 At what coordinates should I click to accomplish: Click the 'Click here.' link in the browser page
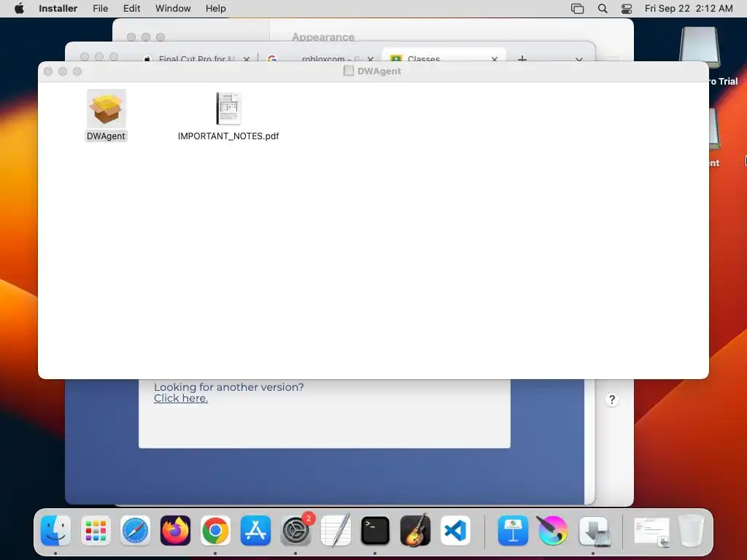(181, 399)
